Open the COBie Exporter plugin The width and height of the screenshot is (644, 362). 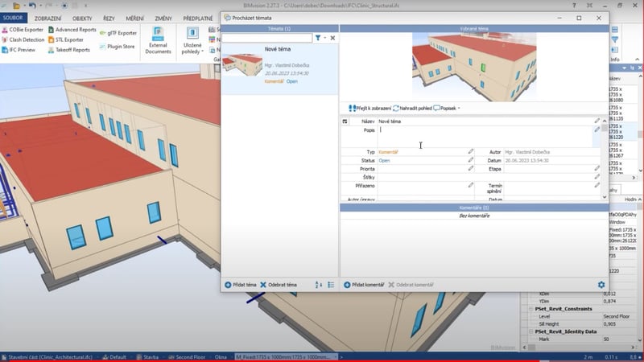pos(23,30)
